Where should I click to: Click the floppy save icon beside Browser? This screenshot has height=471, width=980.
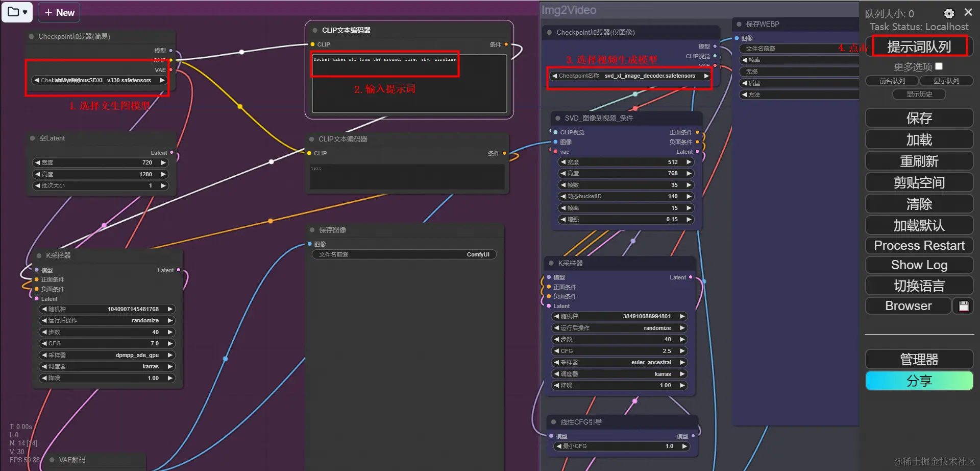pos(964,306)
